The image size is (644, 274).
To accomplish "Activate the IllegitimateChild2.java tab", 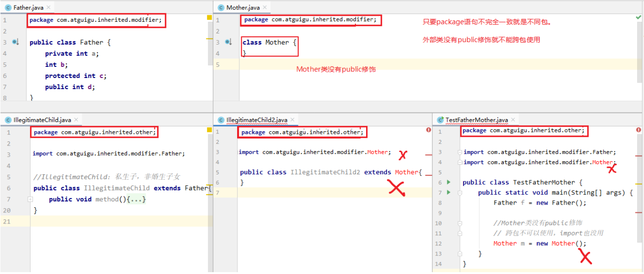I will tap(255, 120).
